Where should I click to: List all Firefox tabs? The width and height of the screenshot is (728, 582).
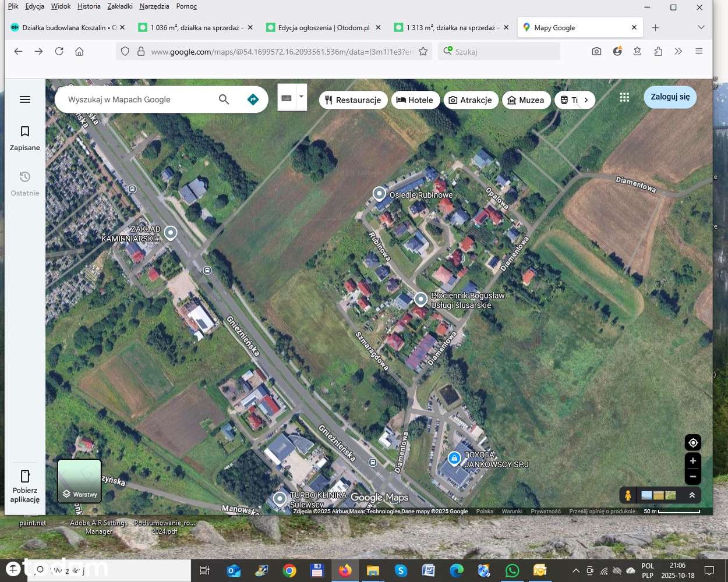[701, 27]
